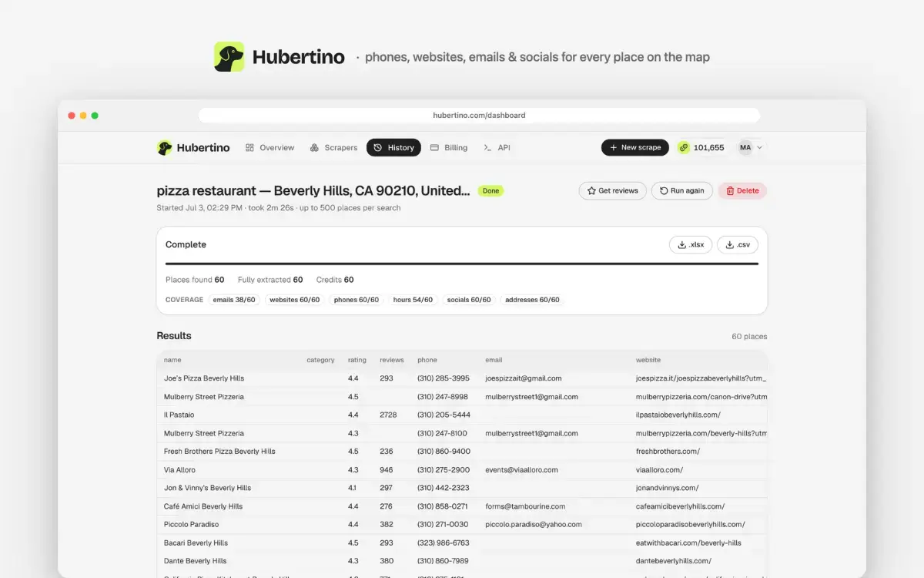Click the websites 60/60 coverage chip
Image resolution: width=924 pixels, height=578 pixels.
point(294,300)
